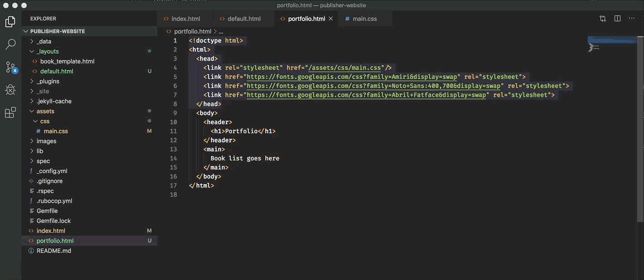The height and width of the screenshot is (280, 644).
Task: Open the README.md file
Action: (89, 251)
